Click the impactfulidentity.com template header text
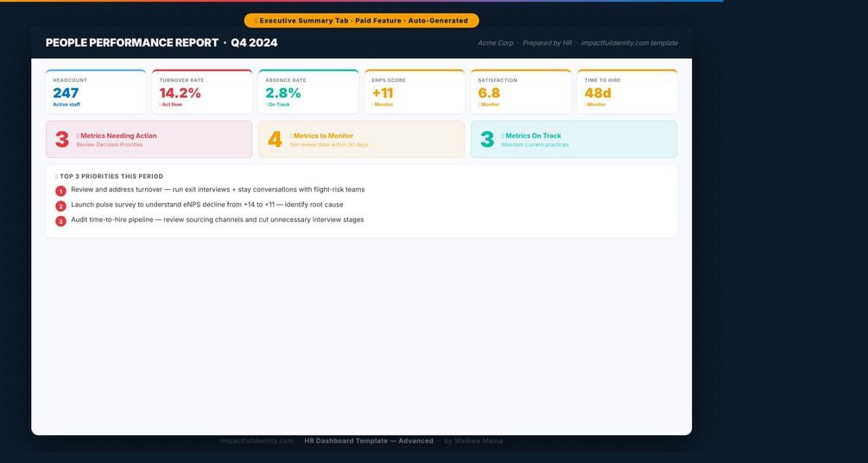Screen dimensions: 868x463 pyautogui.click(x=630, y=42)
